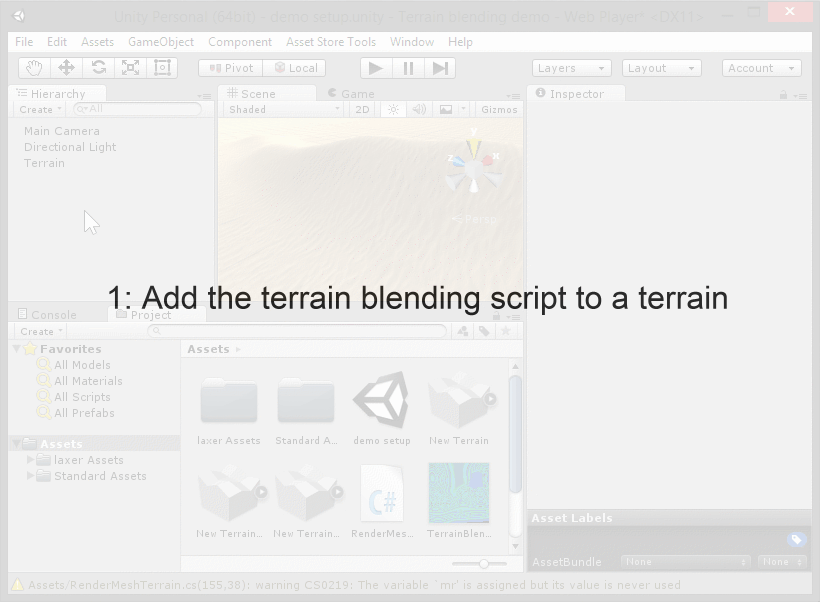Start Play mode

coord(375,68)
